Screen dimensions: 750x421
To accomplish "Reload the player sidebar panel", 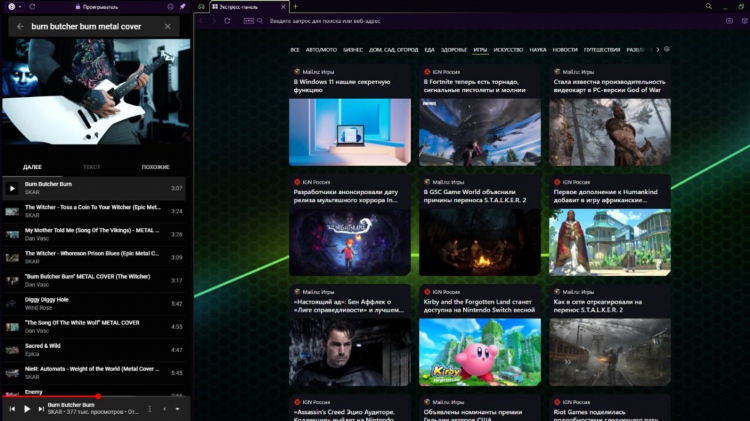I will click(32, 7).
